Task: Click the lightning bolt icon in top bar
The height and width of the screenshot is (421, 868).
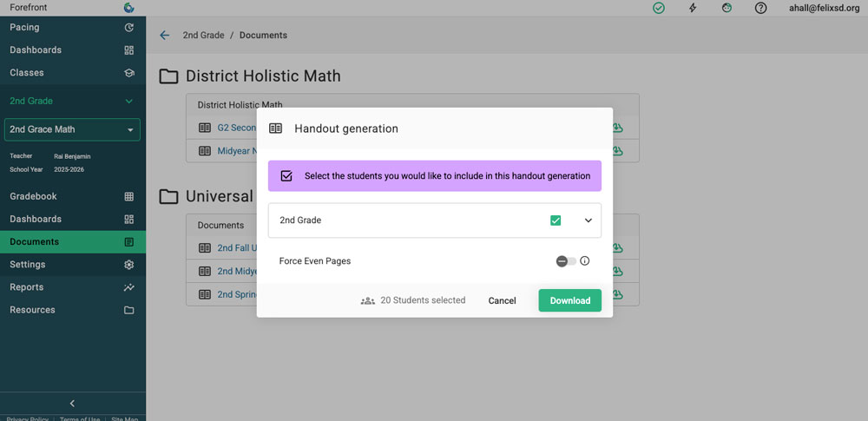Action: [x=693, y=8]
